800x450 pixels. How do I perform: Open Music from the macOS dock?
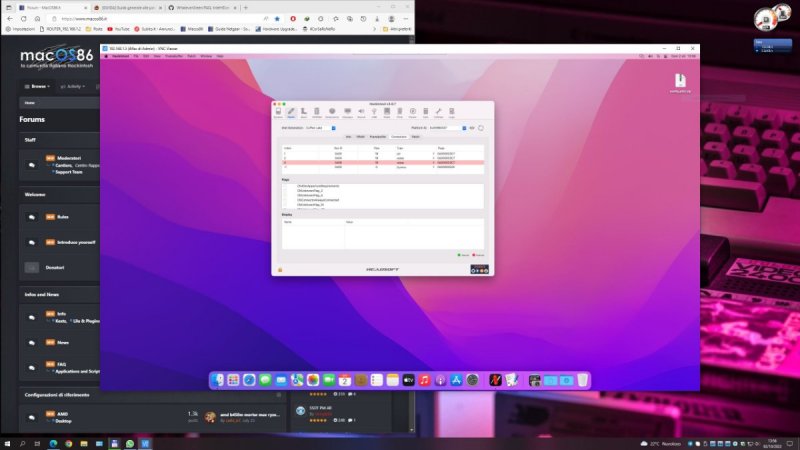(x=424, y=380)
